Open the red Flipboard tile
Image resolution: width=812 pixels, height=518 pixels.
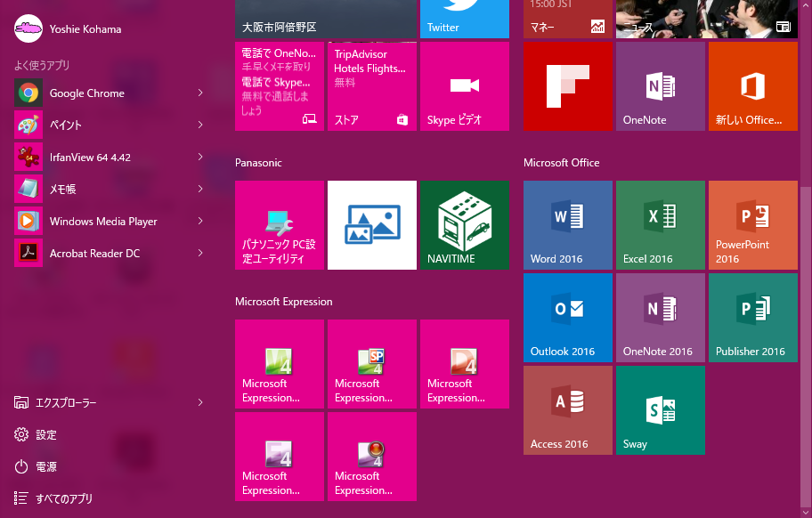click(567, 86)
